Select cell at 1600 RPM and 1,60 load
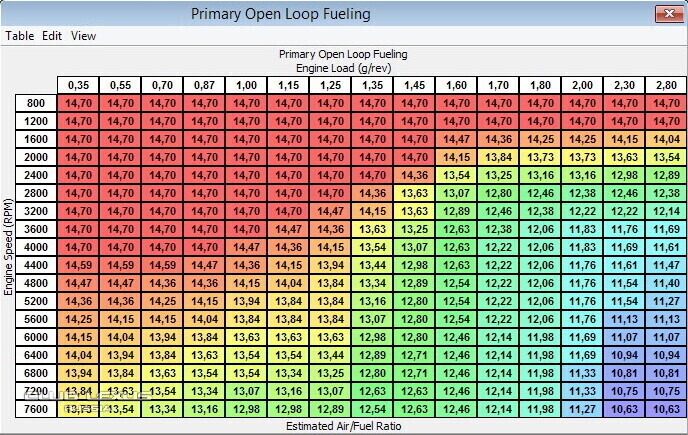 (455, 139)
